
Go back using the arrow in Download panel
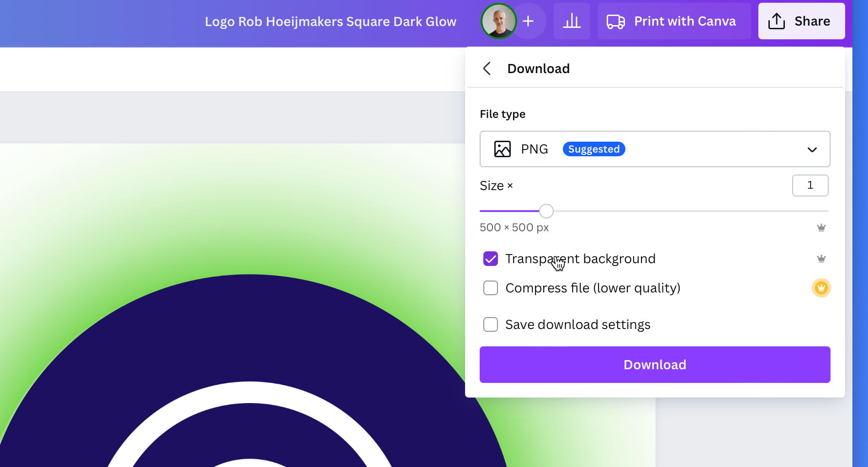pyautogui.click(x=487, y=68)
